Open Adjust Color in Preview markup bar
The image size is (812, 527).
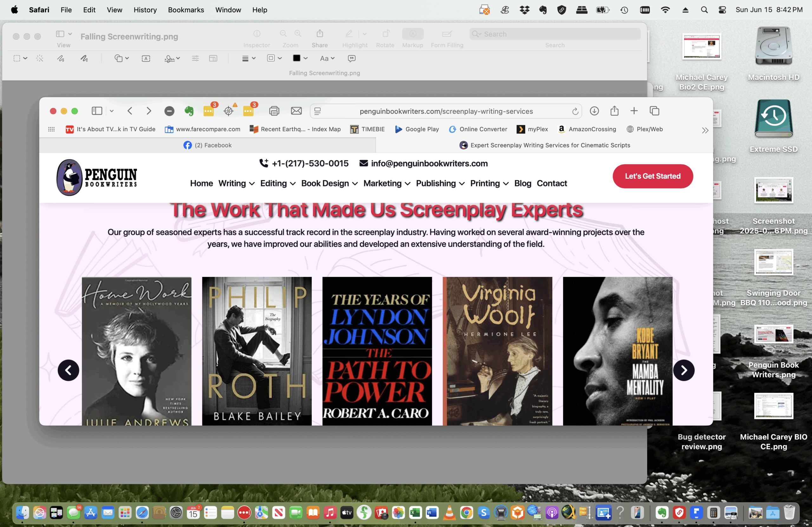click(x=195, y=58)
